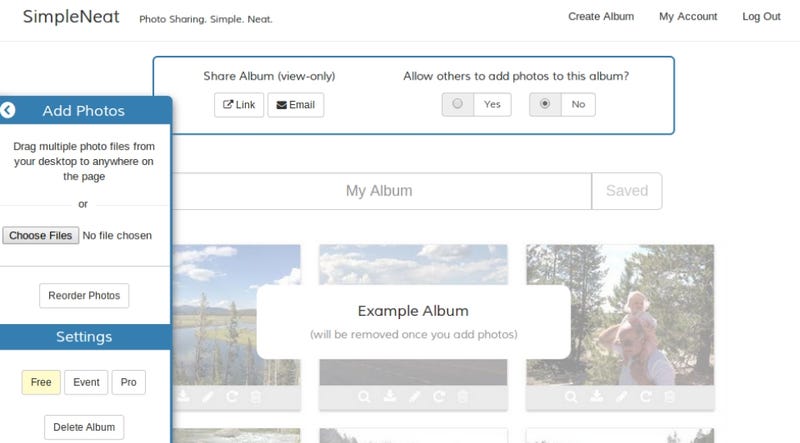Delete the middle photo using the trash icon

462,396
